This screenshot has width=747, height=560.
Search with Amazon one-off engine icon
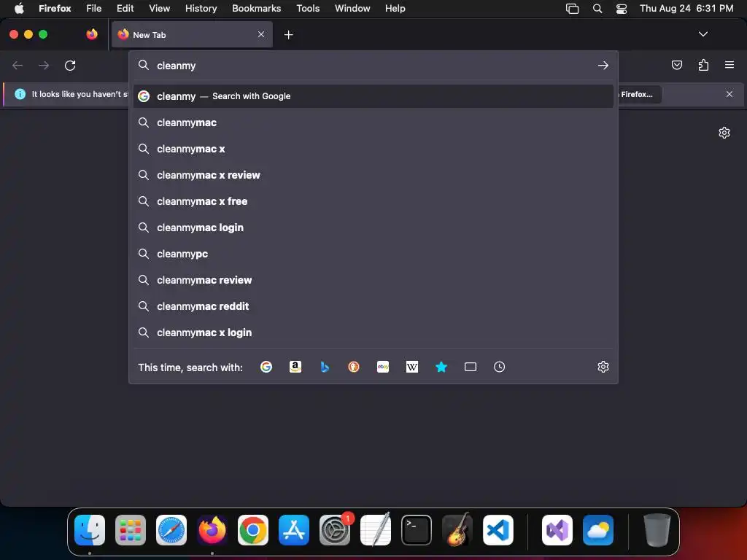[x=295, y=367]
